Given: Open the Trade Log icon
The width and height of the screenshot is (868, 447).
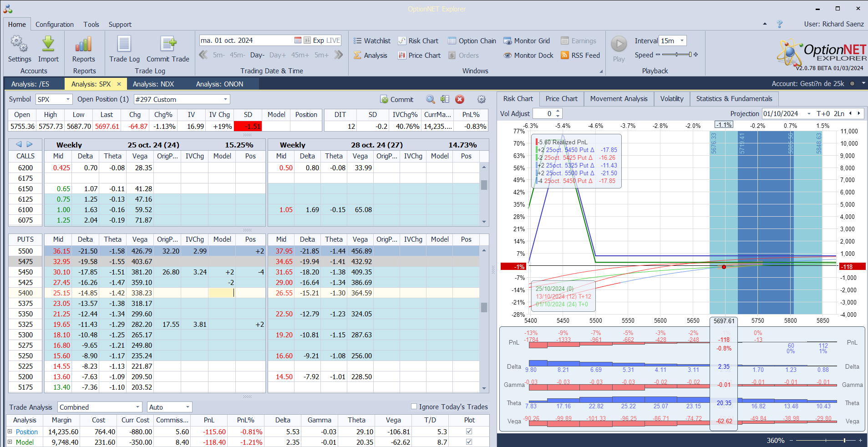Looking at the screenshot, I should click(124, 44).
